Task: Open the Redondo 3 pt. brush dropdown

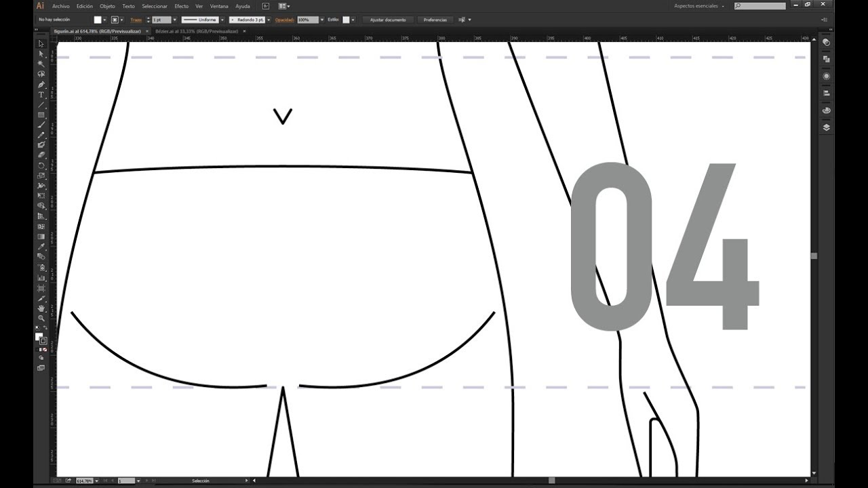Action: [x=269, y=20]
